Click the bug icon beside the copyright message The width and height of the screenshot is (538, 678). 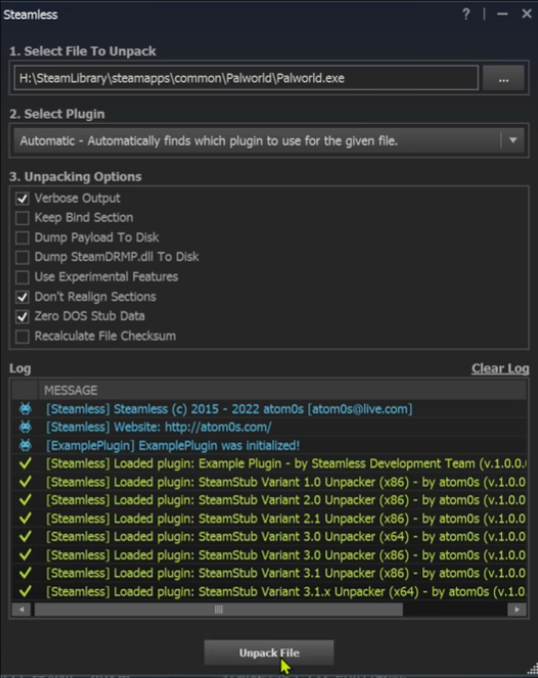[x=26, y=409]
